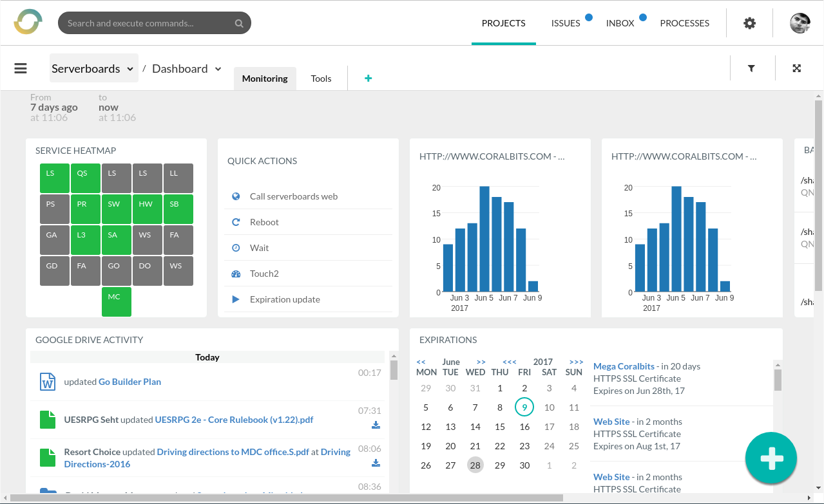Image resolution: width=824 pixels, height=504 pixels.
Task: Click the L3 service heatmap tile
Action: [x=86, y=240]
